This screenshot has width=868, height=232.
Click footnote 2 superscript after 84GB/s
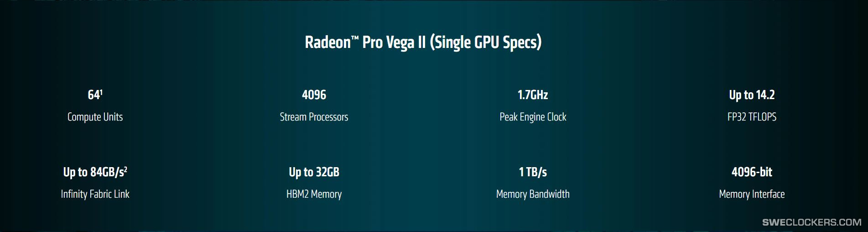point(125,169)
